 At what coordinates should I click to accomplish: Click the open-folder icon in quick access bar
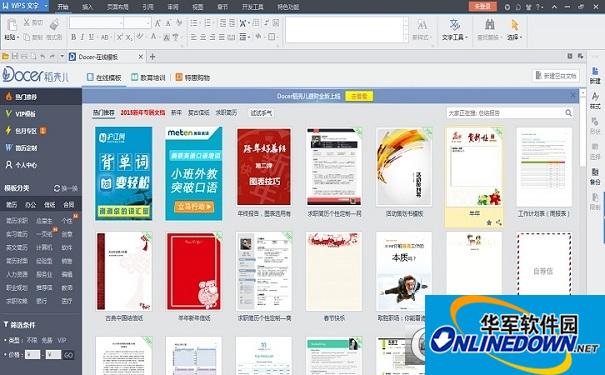5,57
